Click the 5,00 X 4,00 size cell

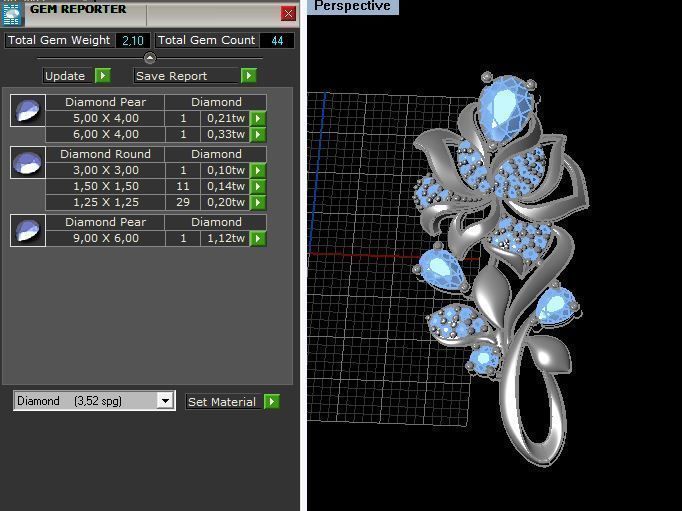coord(106,118)
